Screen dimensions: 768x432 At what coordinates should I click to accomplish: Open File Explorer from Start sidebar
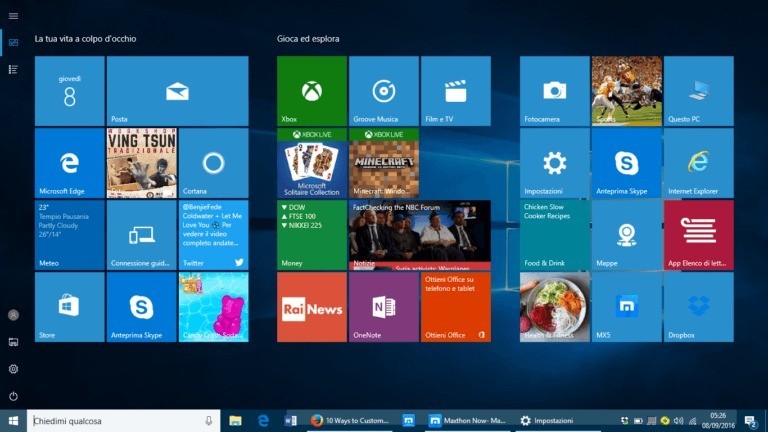(x=13, y=342)
